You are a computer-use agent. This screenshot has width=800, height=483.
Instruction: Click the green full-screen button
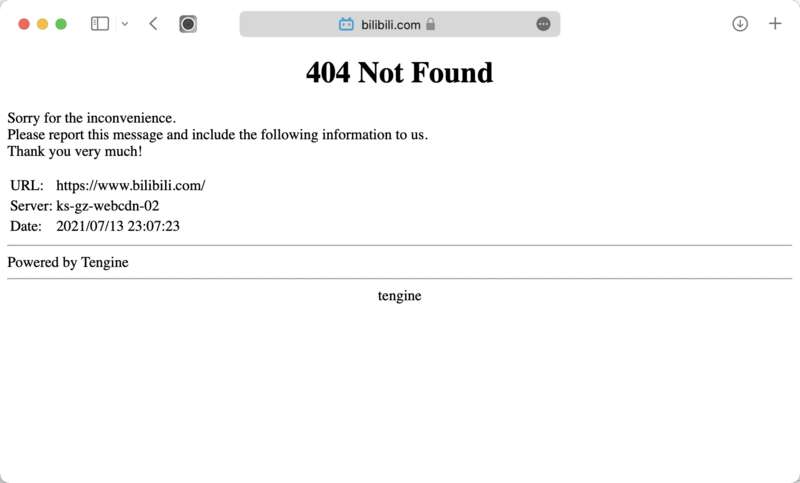coord(61,24)
